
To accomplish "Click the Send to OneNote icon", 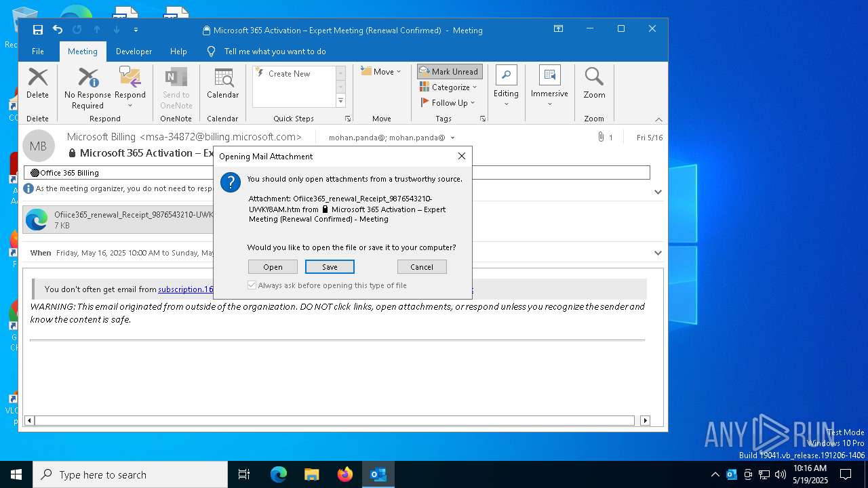I will tap(176, 88).
